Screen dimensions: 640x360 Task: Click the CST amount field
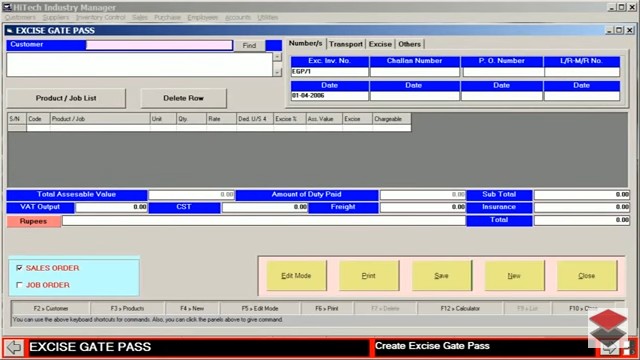coord(265,207)
